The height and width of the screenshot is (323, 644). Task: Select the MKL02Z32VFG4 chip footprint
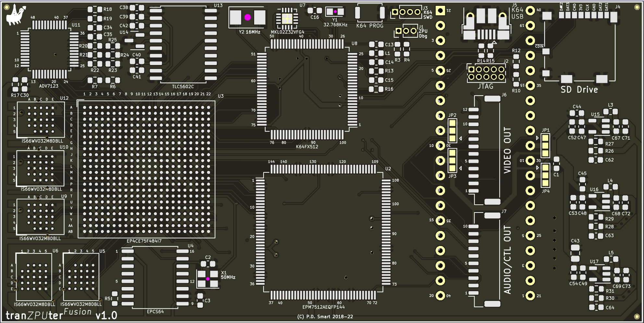(287, 19)
